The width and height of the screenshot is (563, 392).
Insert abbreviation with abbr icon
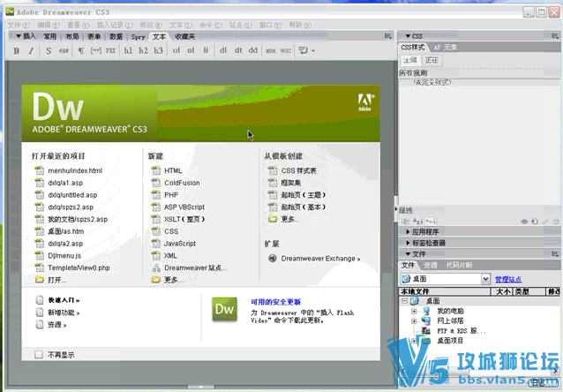271,50
